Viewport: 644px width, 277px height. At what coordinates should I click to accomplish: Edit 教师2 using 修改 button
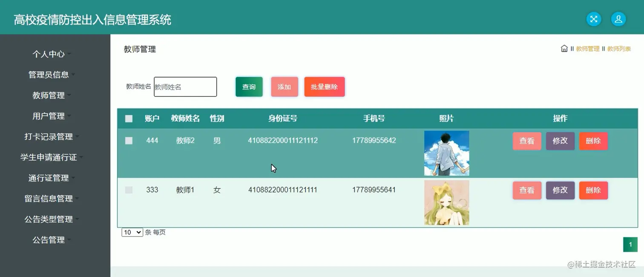[x=560, y=141]
